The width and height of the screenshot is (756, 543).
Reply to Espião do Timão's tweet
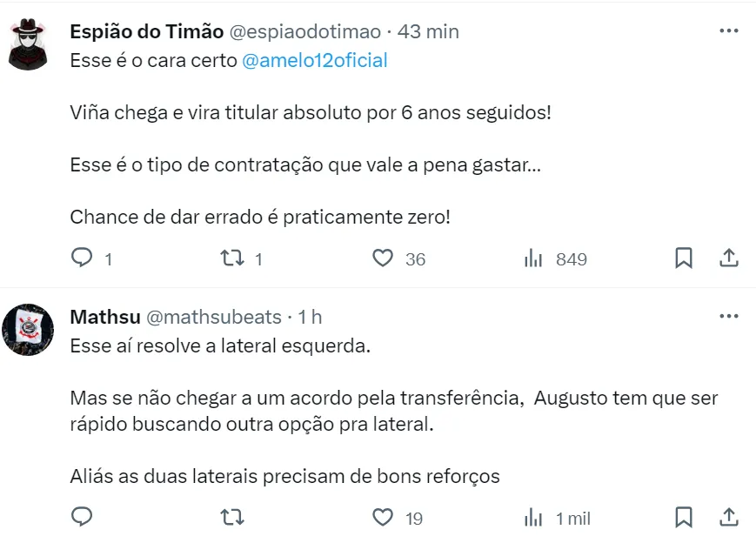[82, 258]
